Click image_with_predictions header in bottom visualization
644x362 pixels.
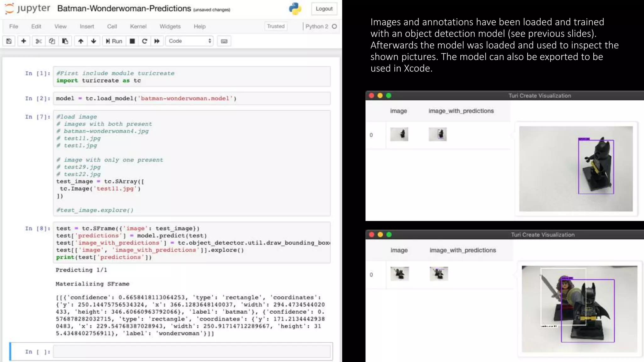(463, 250)
